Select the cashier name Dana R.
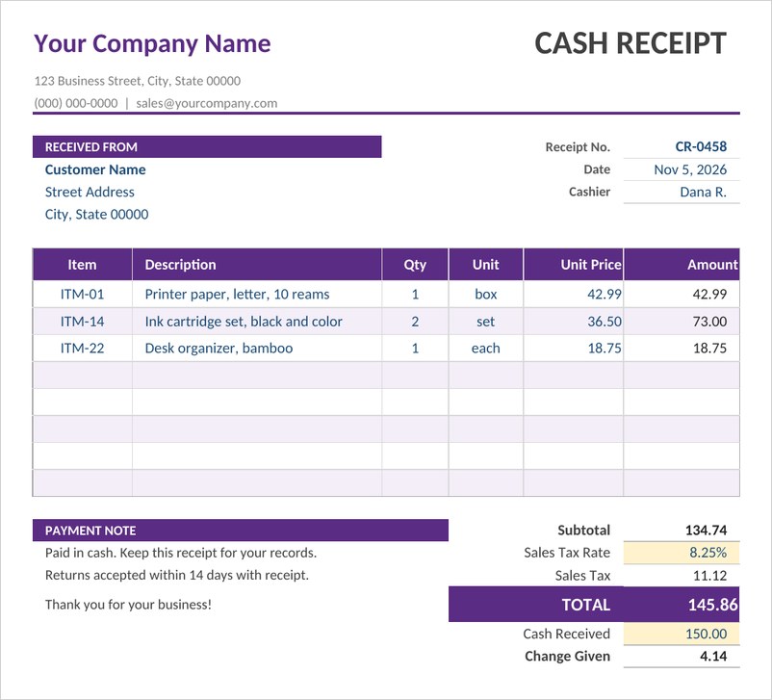Screen dimensions: 772x700 [x=703, y=192]
